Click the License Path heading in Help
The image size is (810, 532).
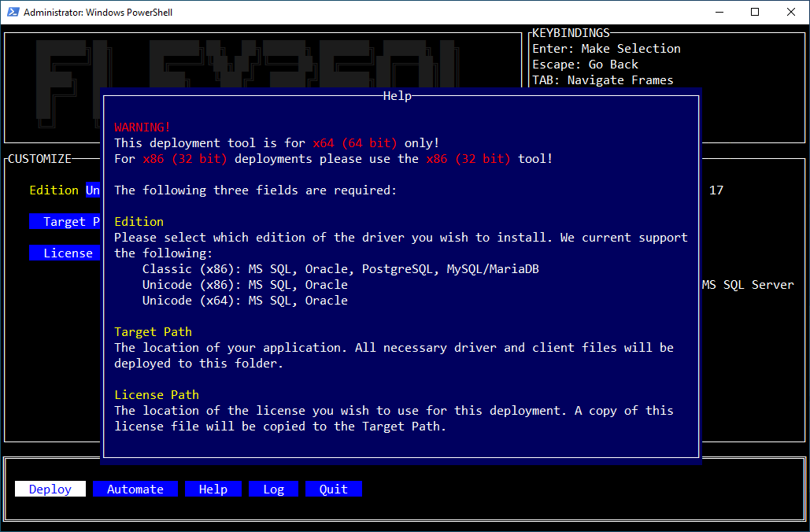(x=156, y=395)
